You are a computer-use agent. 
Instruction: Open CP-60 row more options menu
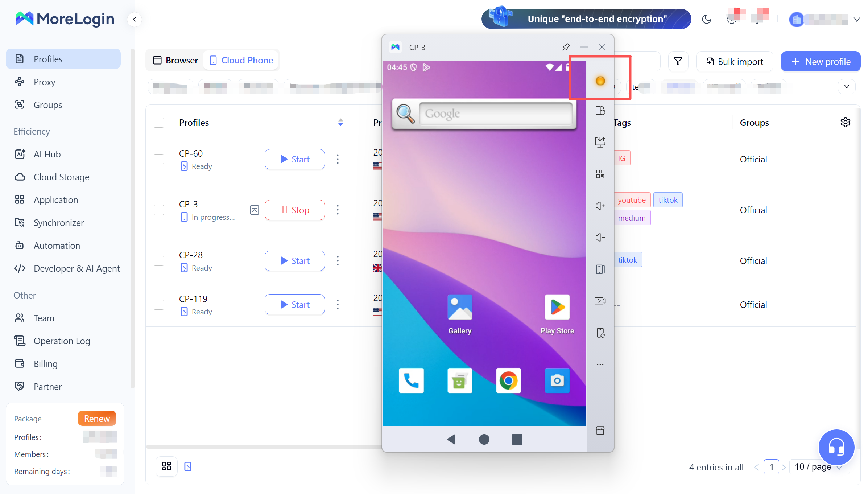[x=338, y=159]
